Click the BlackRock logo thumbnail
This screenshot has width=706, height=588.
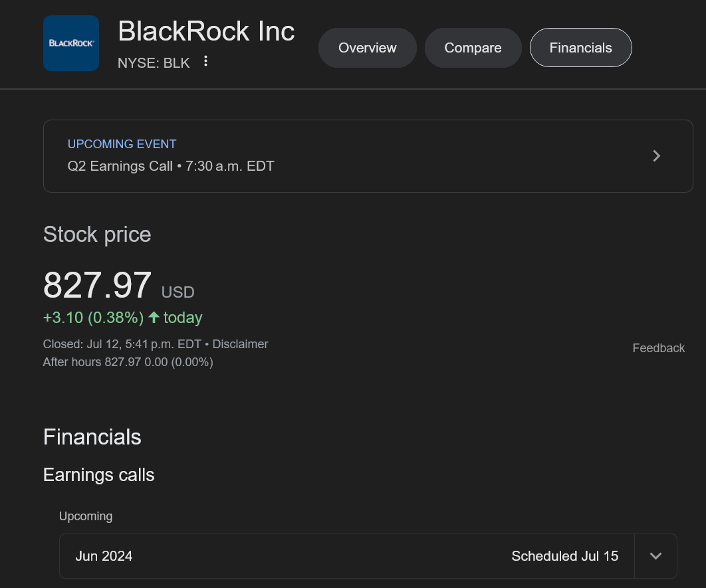[x=71, y=43]
